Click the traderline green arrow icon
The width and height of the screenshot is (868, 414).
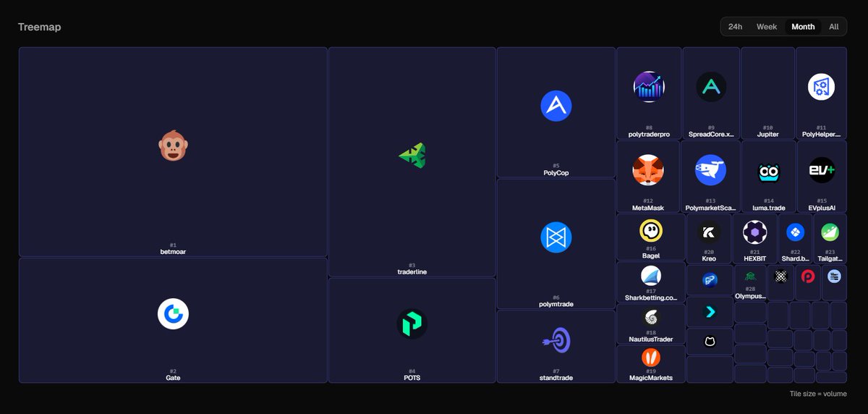point(412,155)
